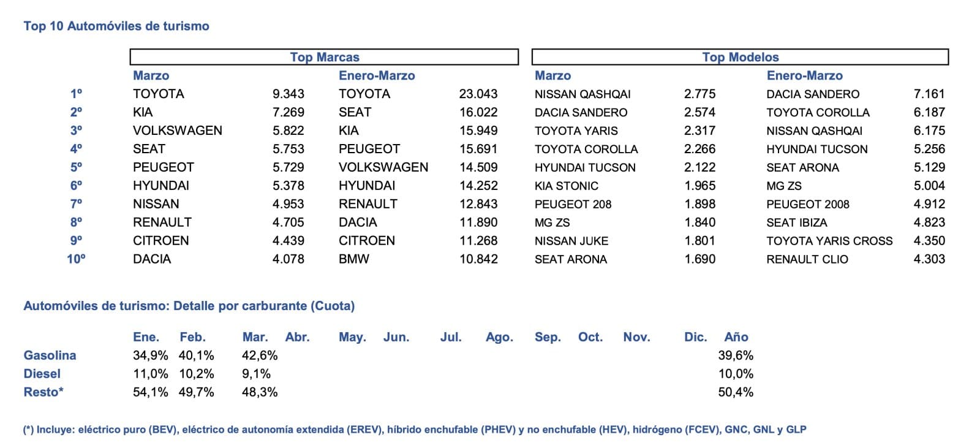Select the Resto* row label

coord(43,392)
